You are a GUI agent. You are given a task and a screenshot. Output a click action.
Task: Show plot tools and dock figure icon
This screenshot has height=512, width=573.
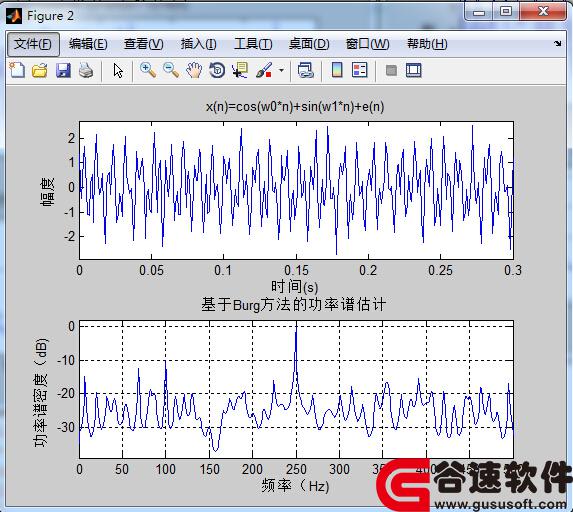coord(414,70)
